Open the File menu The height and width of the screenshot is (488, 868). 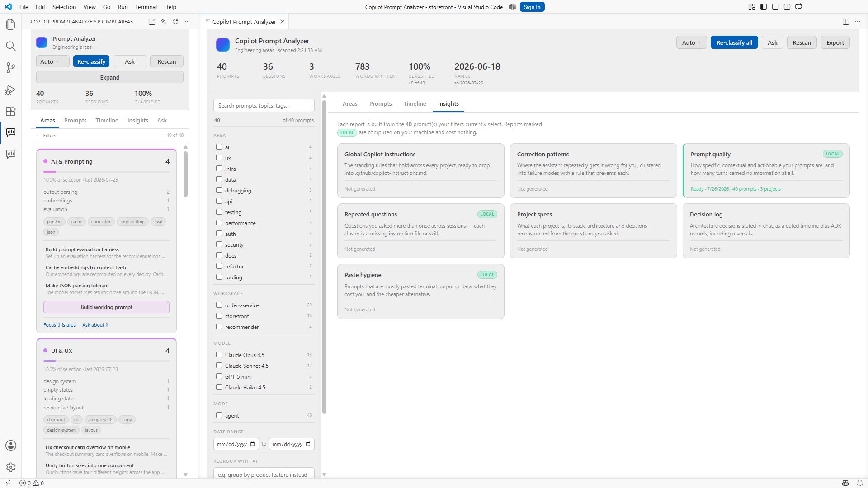click(24, 7)
